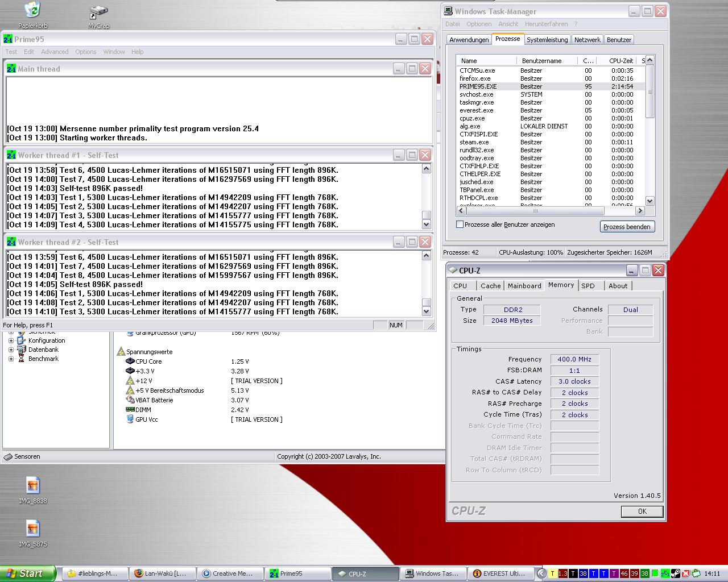Click Task Manager process list scroll right arrow
The width and height of the screenshot is (728, 582).
click(640, 210)
